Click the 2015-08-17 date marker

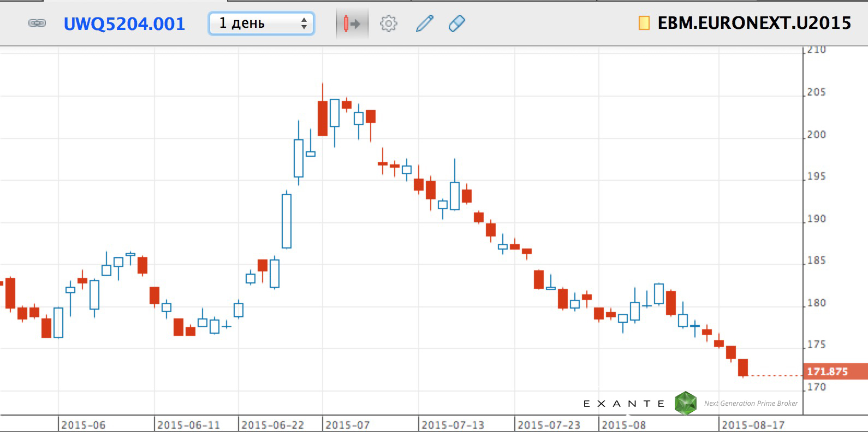pyautogui.click(x=753, y=425)
